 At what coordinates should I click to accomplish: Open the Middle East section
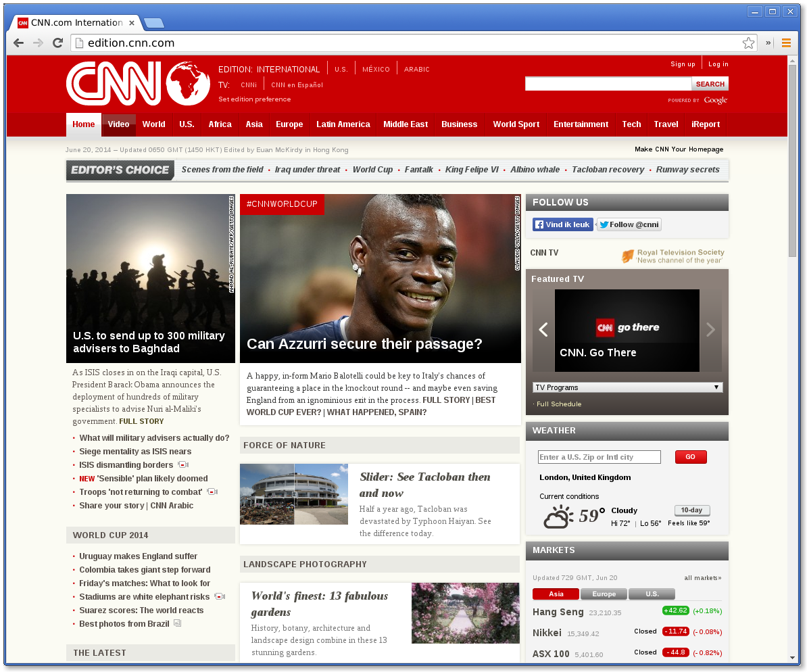[x=405, y=124]
